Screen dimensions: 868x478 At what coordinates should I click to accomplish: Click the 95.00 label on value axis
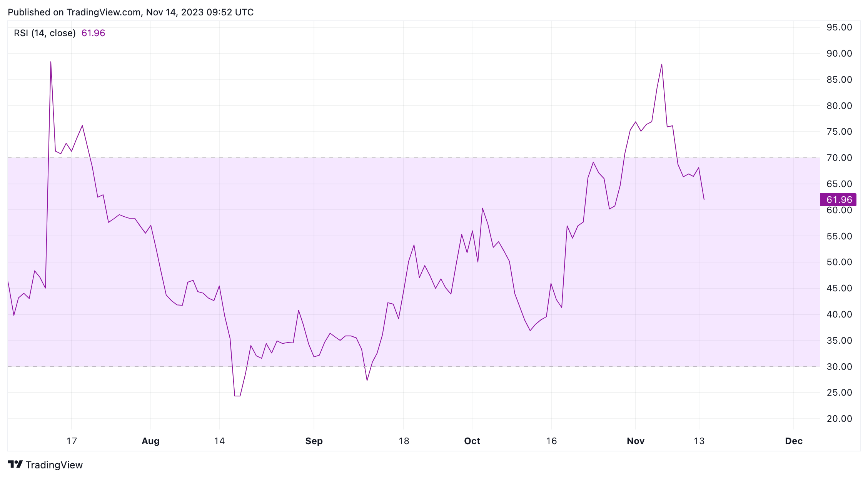point(839,27)
